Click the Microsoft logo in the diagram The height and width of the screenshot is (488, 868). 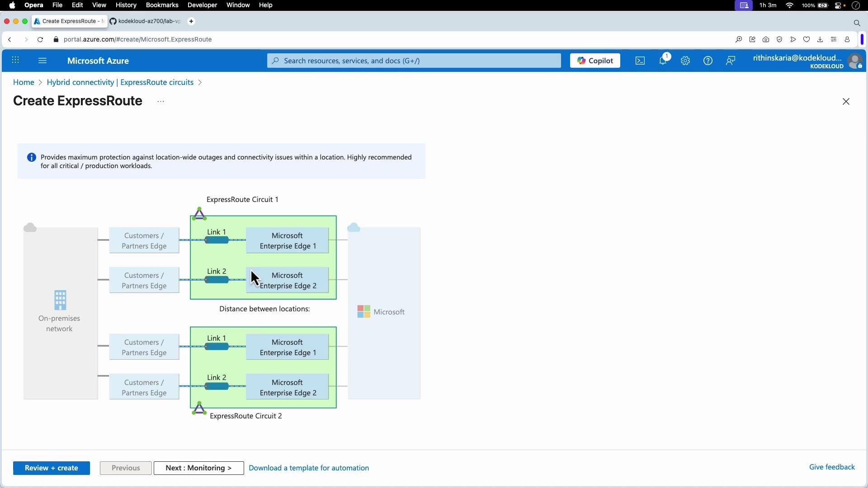point(364,312)
